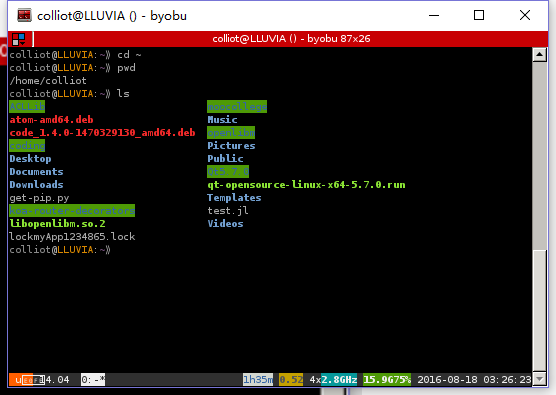Click the load average 0.52 entry
556x395 pixels.
[291, 380]
